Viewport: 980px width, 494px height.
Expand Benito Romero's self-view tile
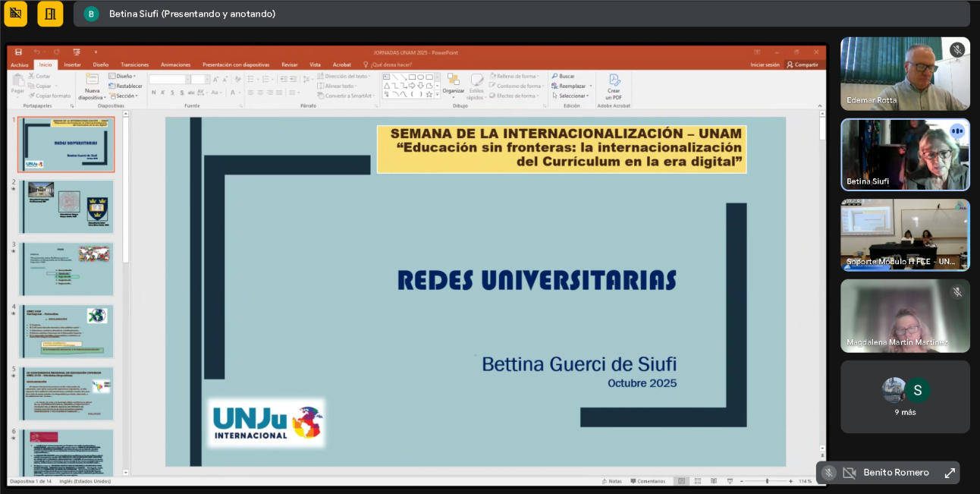[x=949, y=473]
